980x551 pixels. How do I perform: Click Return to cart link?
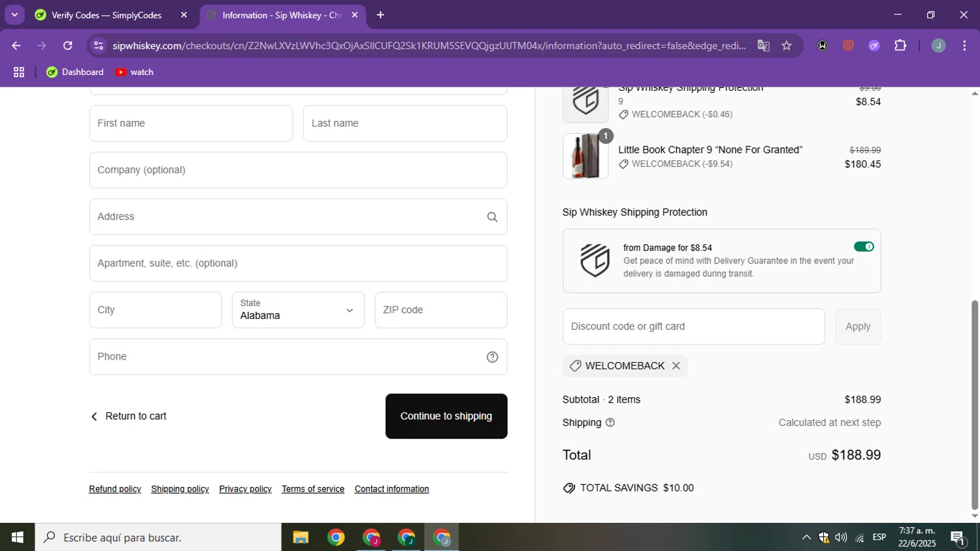[129, 416]
